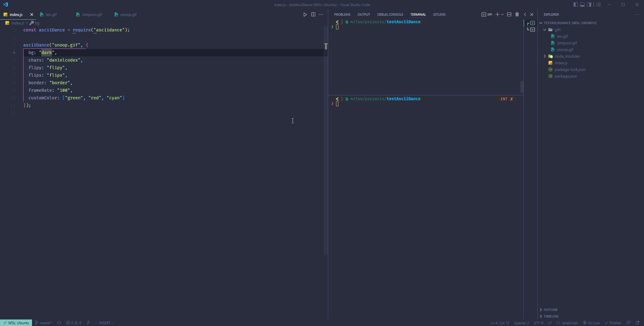Click the Run Code play icon
This screenshot has height=326, width=644.
(x=305, y=14)
